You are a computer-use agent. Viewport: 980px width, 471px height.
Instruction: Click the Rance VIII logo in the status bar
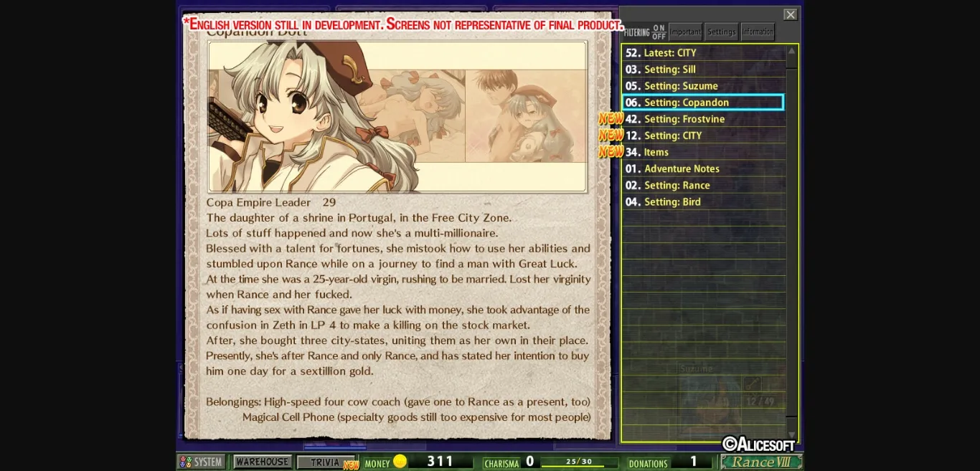point(761,462)
